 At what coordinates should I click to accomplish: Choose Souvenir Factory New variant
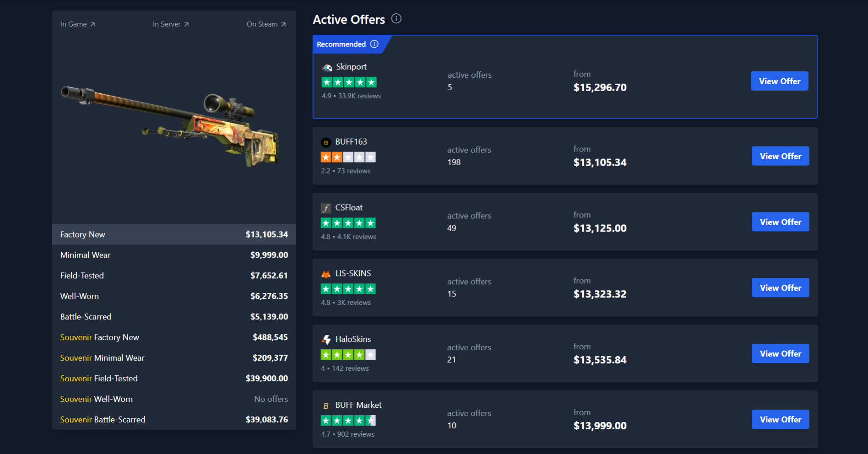click(174, 337)
